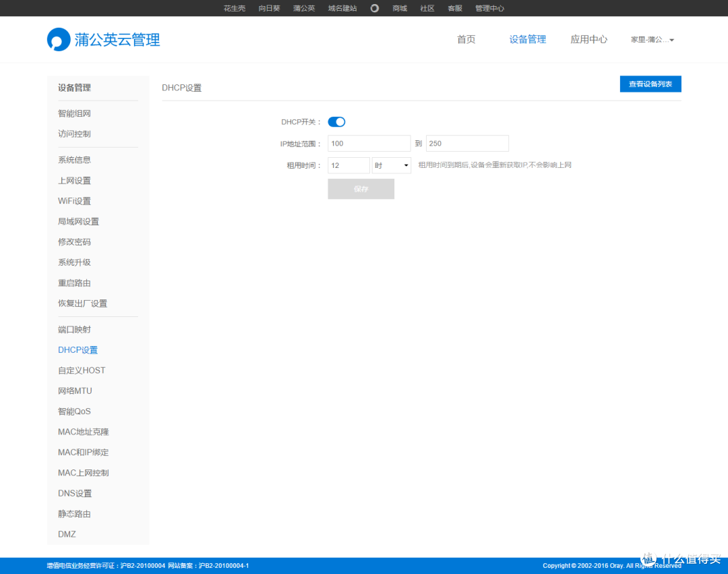The image size is (728, 574).
Task: Open the 应用中心 tab
Action: 588,40
